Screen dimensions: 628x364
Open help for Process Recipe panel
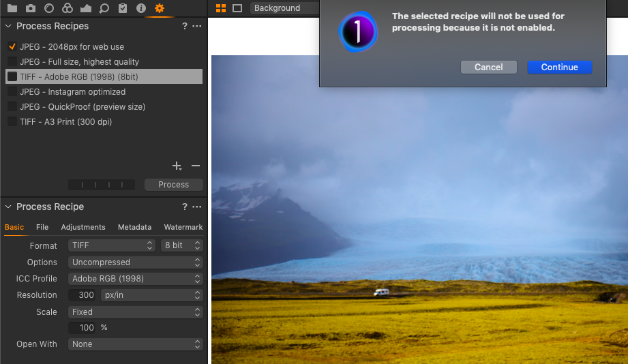(184, 207)
